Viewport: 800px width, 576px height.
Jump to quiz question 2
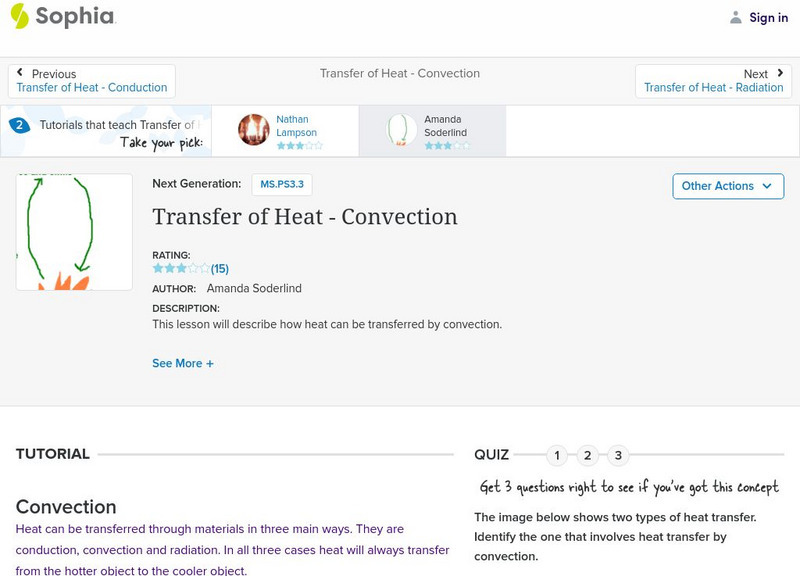click(588, 456)
